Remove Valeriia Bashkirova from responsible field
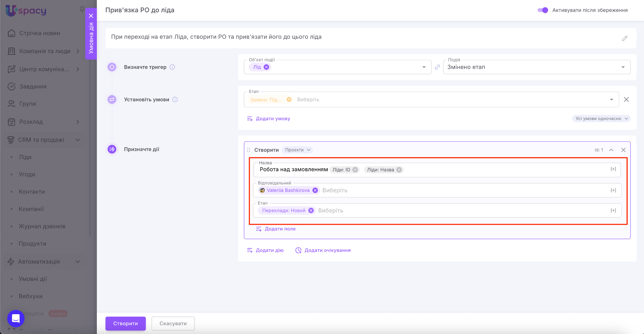644x334 pixels. pos(315,190)
